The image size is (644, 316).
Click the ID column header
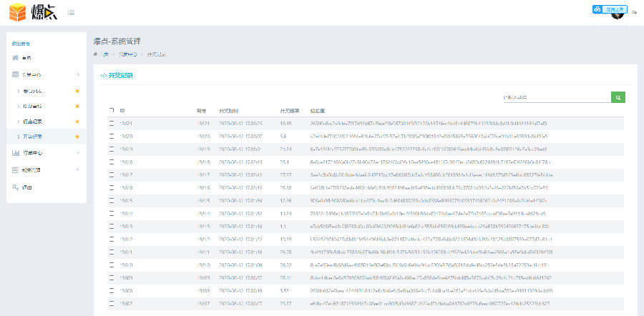(x=122, y=110)
